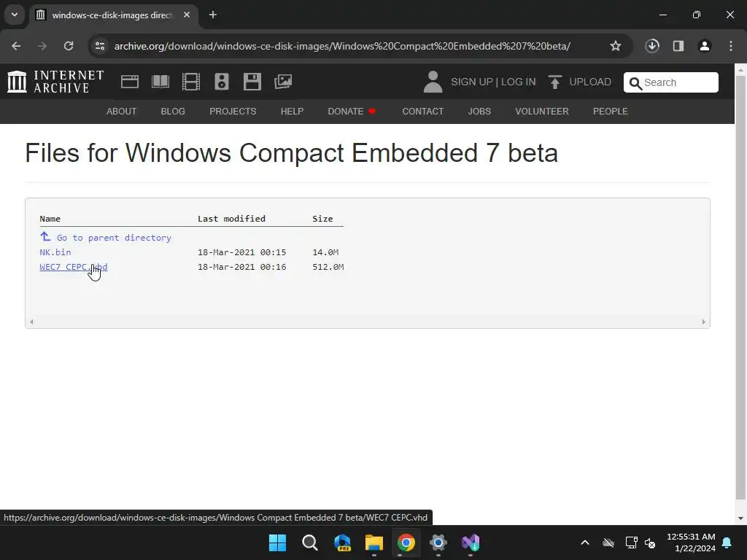Open Chrome three-dot menu
This screenshot has height=560, width=747.
click(x=731, y=46)
